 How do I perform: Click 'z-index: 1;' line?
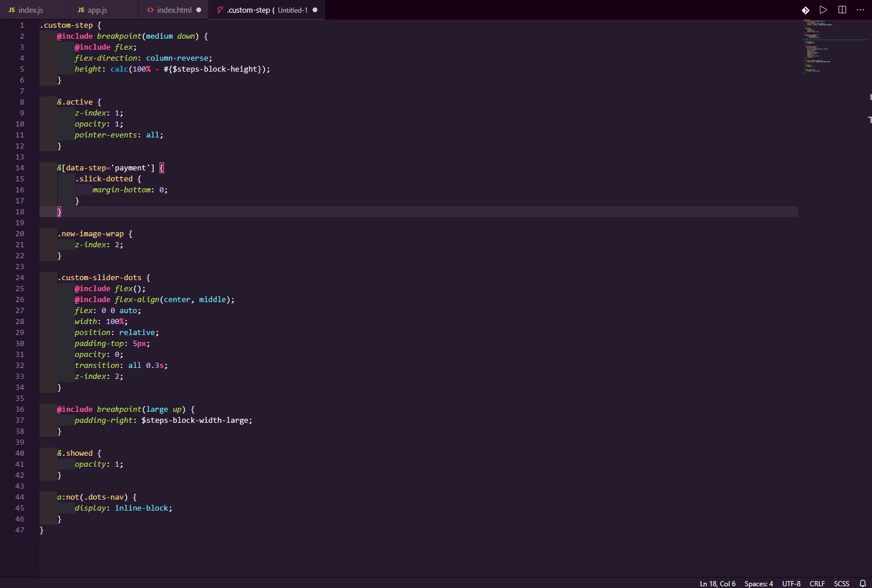[99, 113]
